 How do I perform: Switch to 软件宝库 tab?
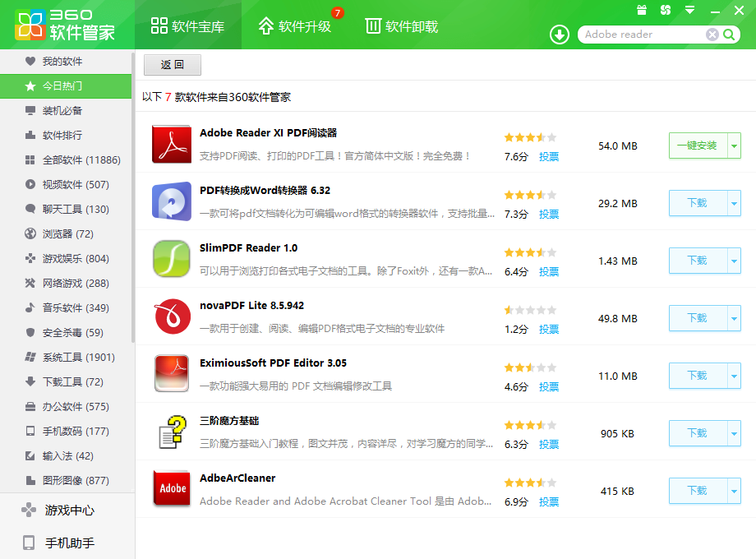(x=188, y=25)
